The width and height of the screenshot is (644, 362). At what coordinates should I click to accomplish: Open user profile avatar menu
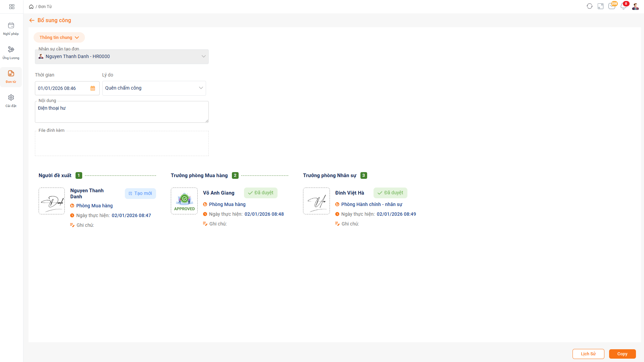(x=635, y=6)
